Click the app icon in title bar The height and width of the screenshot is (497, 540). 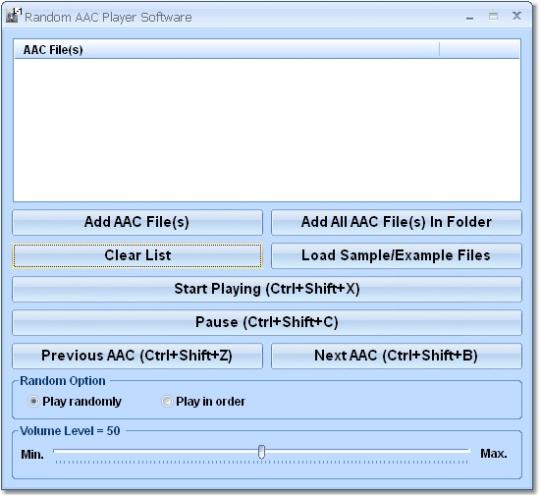14,16
